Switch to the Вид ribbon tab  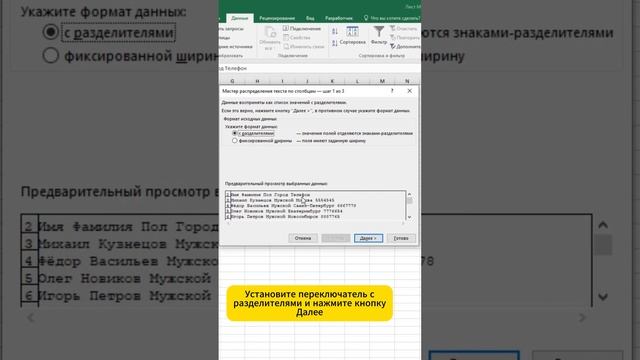coord(310,18)
